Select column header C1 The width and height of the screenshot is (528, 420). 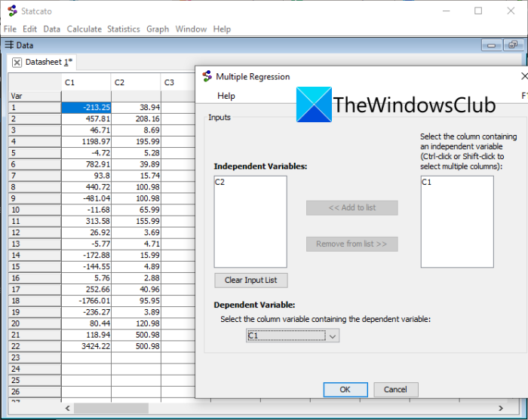[86, 82]
